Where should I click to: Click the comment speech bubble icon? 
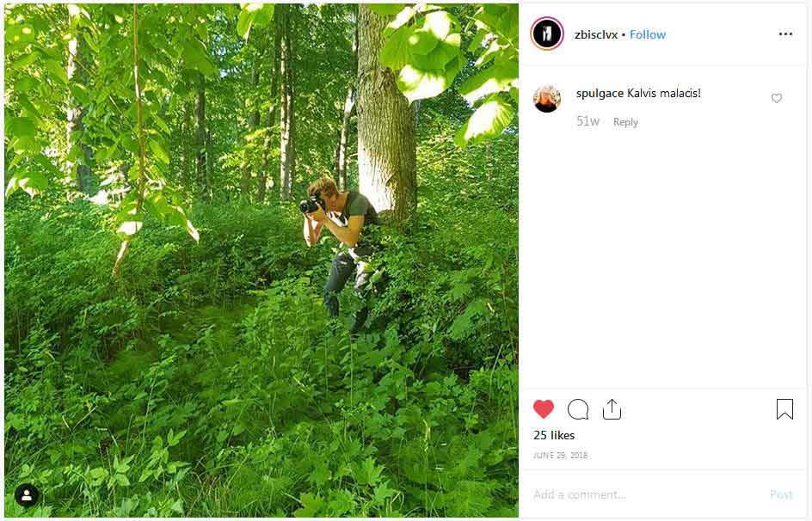[x=578, y=409]
